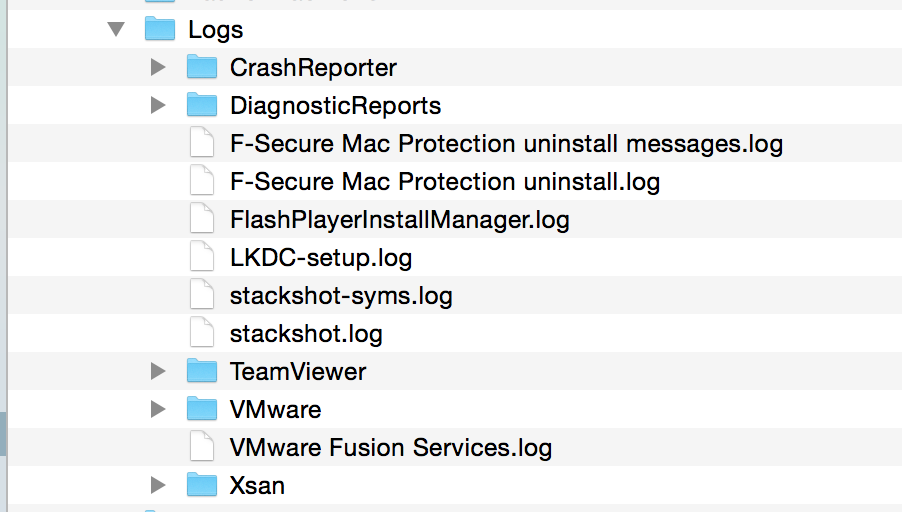The height and width of the screenshot is (512, 902).
Task: Click the TeamViewer folder icon
Action: [x=202, y=371]
